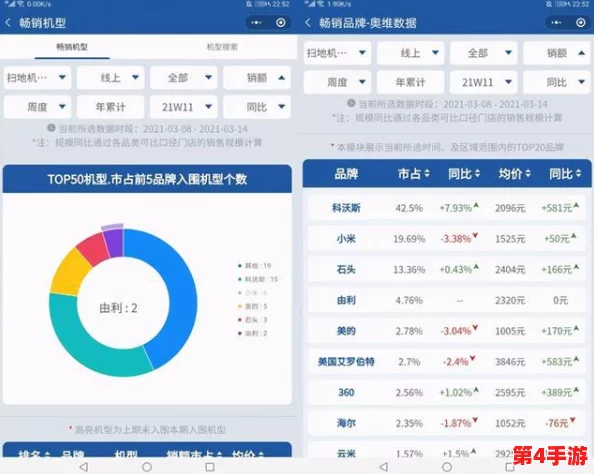
Task: Switch to the 机型搜索 tab
Action: (x=222, y=47)
